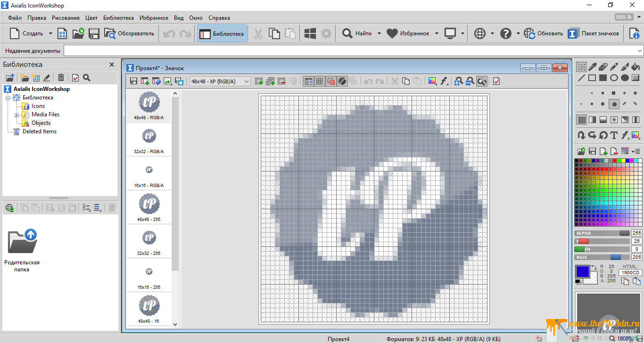Click the open file folder icon in main toolbar
The image size is (644, 343).
click(x=78, y=33)
